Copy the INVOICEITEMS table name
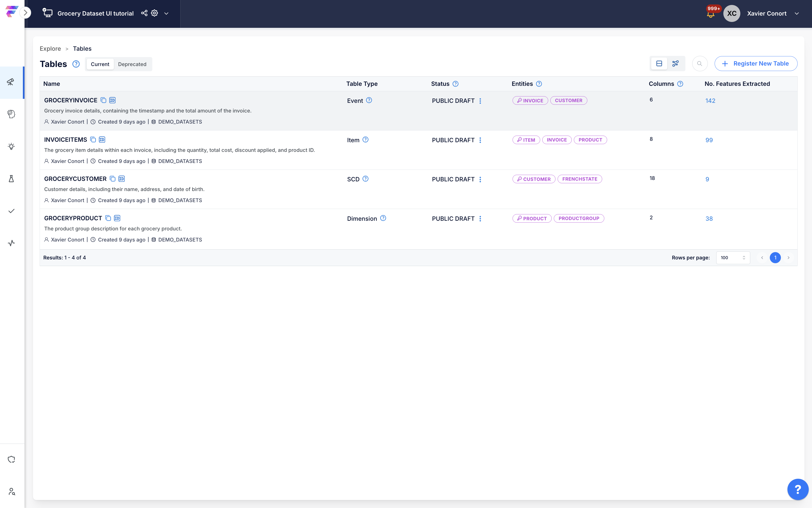The width and height of the screenshot is (812, 508). (x=93, y=139)
